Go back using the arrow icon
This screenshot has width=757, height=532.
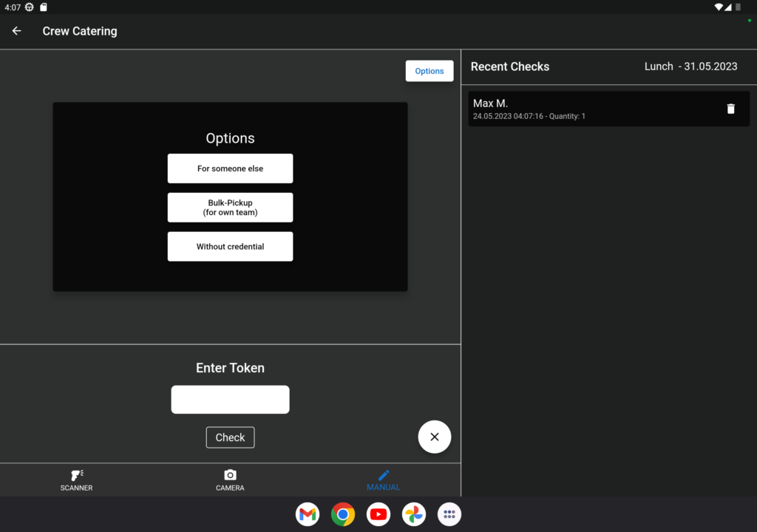(x=17, y=31)
